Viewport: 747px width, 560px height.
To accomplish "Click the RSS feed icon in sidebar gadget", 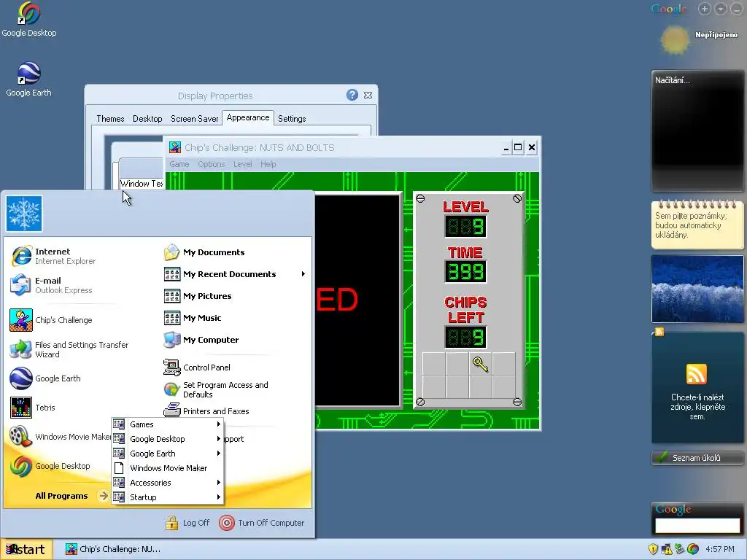I will click(x=697, y=374).
